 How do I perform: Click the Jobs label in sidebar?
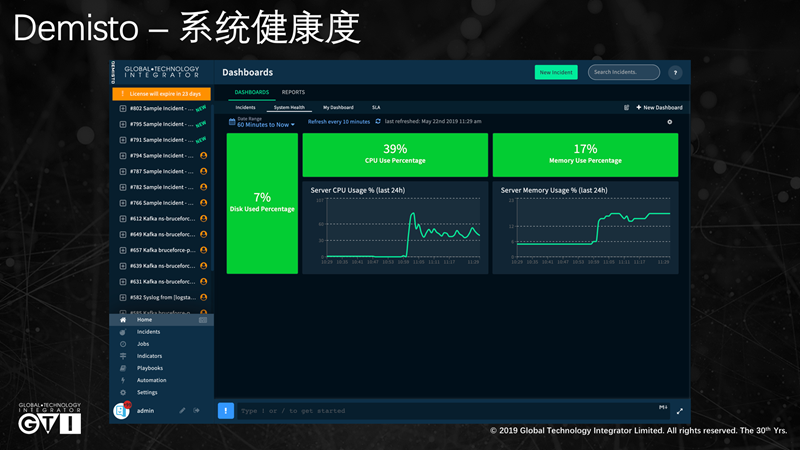[x=143, y=344]
